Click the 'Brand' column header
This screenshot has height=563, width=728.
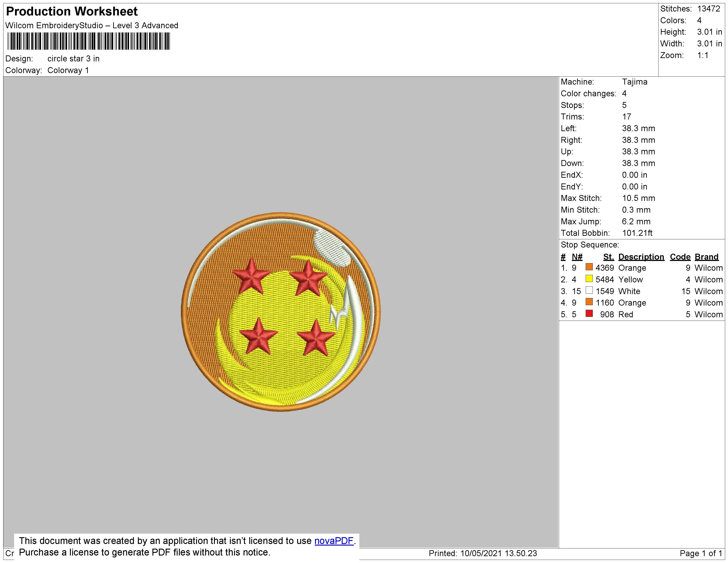706,257
